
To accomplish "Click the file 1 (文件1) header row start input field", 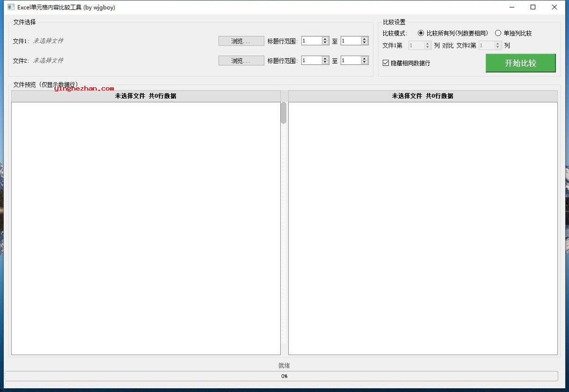I will coord(312,41).
